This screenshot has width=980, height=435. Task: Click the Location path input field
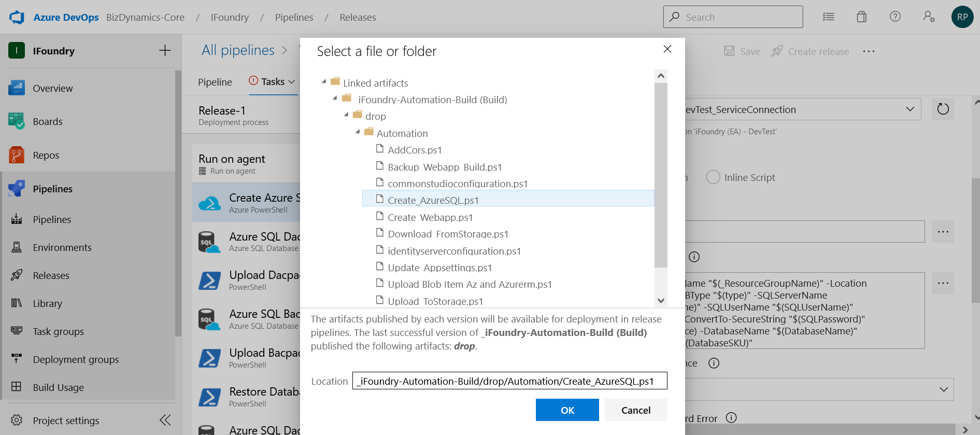click(510, 381)
